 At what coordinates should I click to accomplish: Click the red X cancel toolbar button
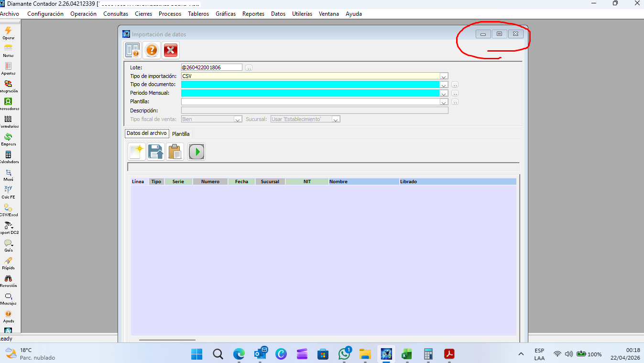point(171,50)
